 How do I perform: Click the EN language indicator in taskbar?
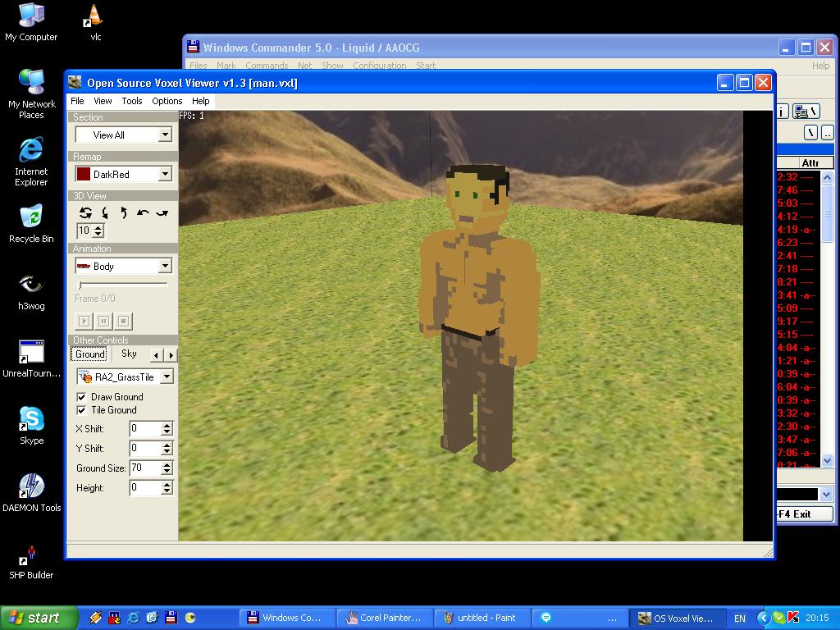pyautogui.click(x=740, y=619)
